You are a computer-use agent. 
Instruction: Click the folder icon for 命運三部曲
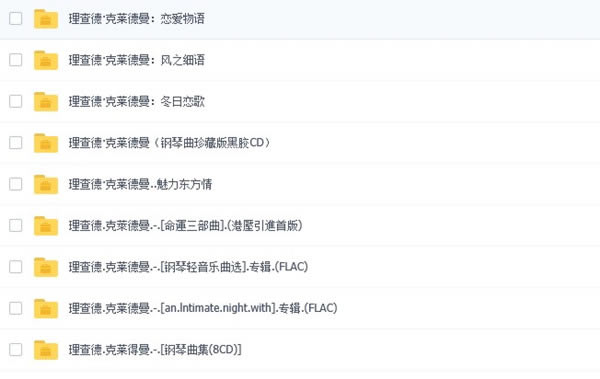46,225
